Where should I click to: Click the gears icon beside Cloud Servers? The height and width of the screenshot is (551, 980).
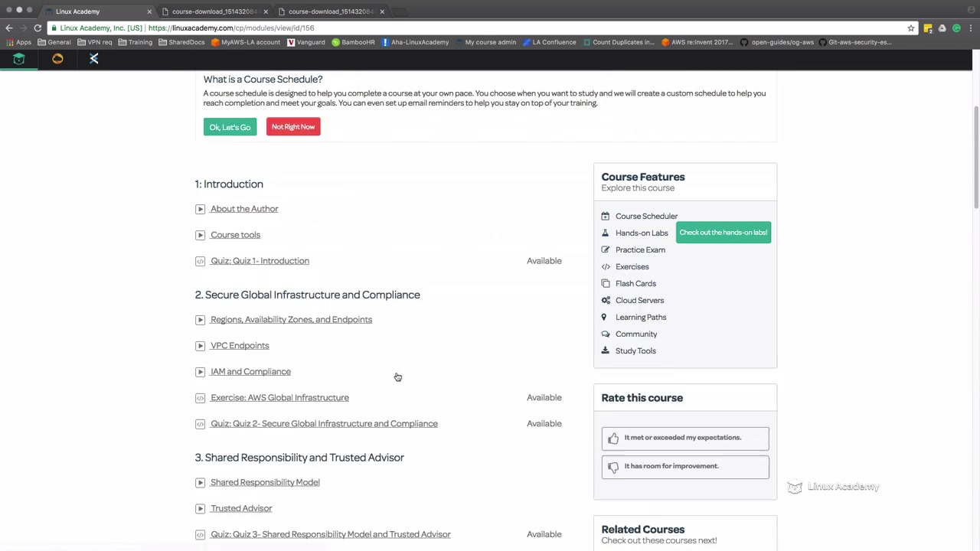606,301
